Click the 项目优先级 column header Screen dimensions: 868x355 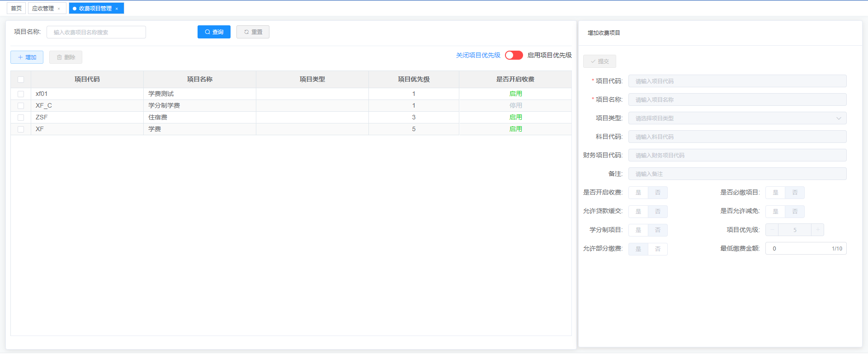[x=414, y=79]
